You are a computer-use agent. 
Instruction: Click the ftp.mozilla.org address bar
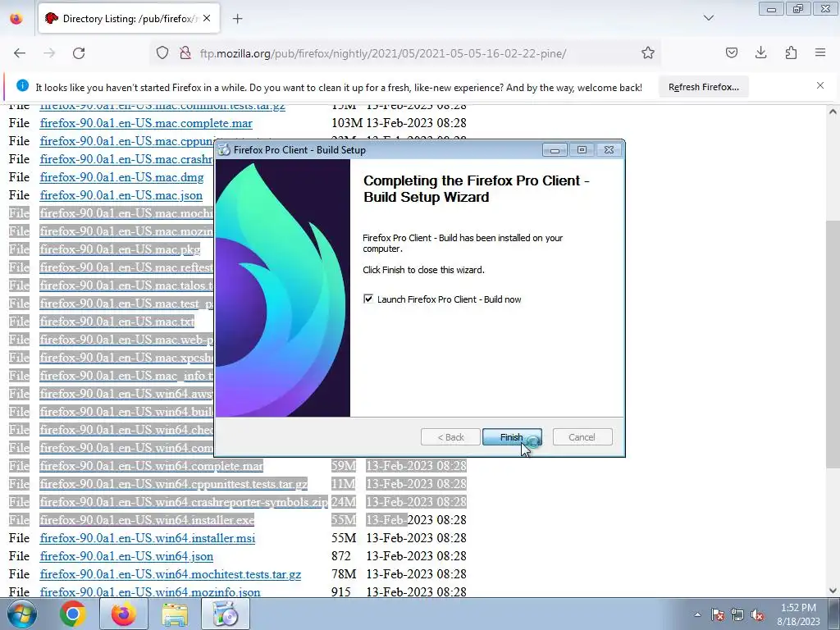pos(382,53)
